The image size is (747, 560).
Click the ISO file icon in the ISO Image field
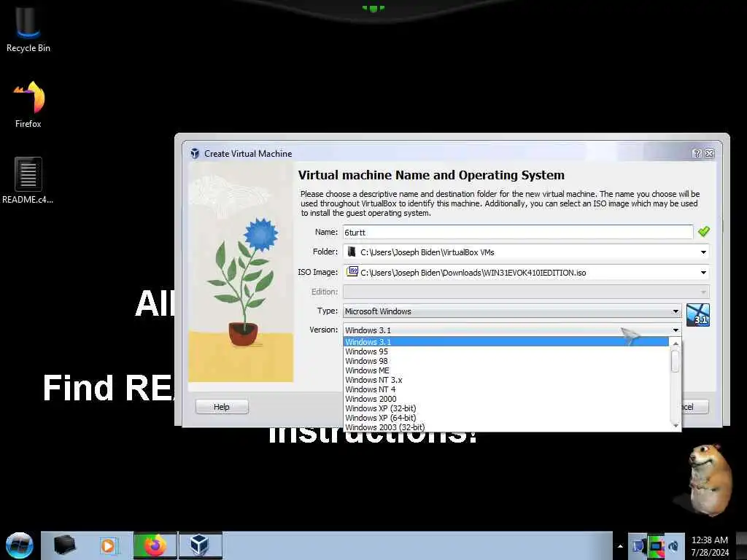352,272
